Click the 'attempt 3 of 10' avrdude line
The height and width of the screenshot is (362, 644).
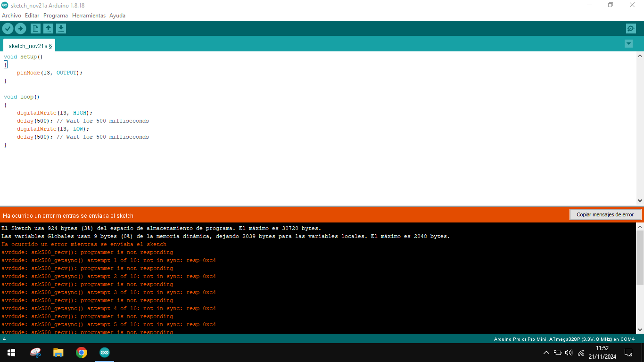point(108,292)
